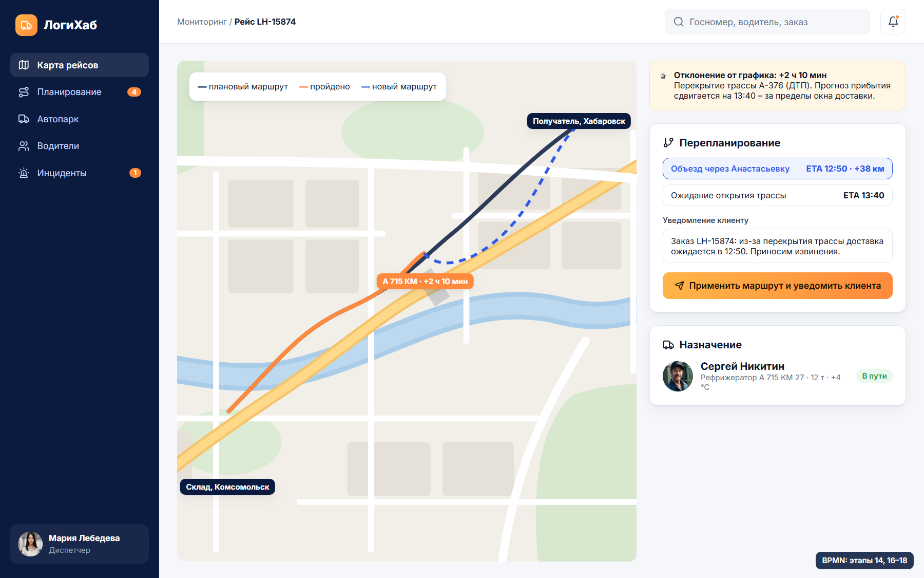Click Применить маршрут и уведомить клиента
Viewport: 924px width, 578px height.
tap(778, 286)
